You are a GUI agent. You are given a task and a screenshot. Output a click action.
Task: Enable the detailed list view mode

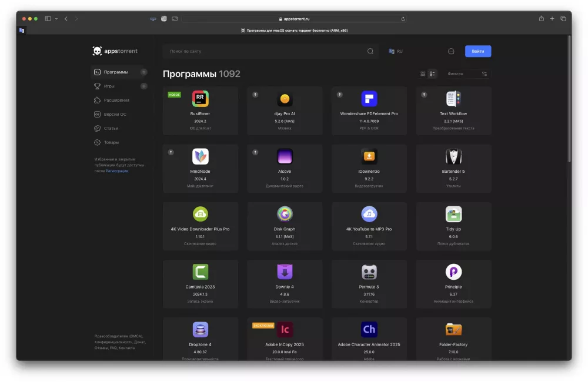coord(432,73)
